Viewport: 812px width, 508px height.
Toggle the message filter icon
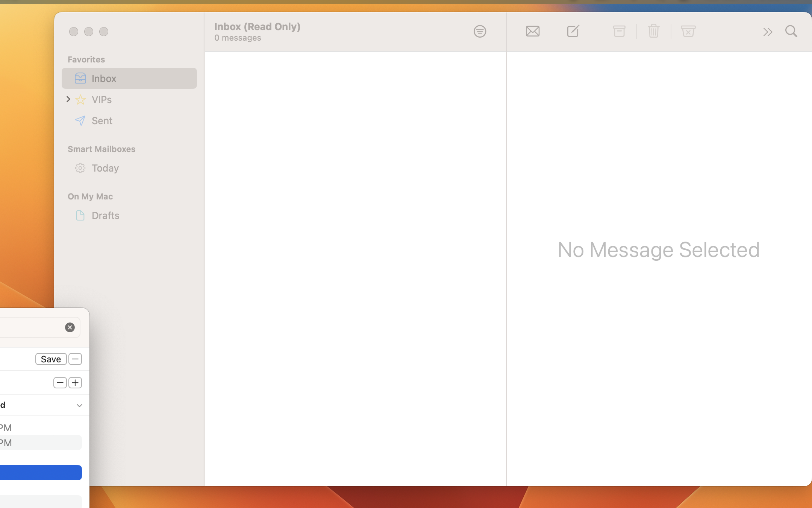tap(480, 31)
